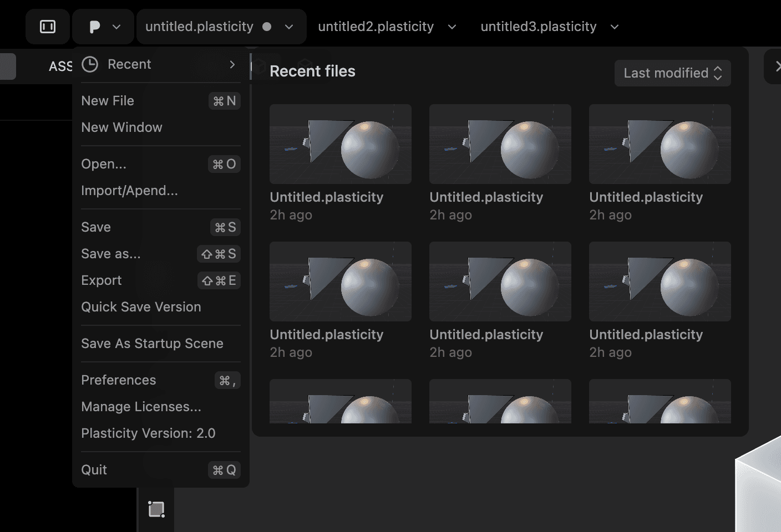Choose New File from the menu
The height and width of the screenshot is (532, 781).
point(108,101)
